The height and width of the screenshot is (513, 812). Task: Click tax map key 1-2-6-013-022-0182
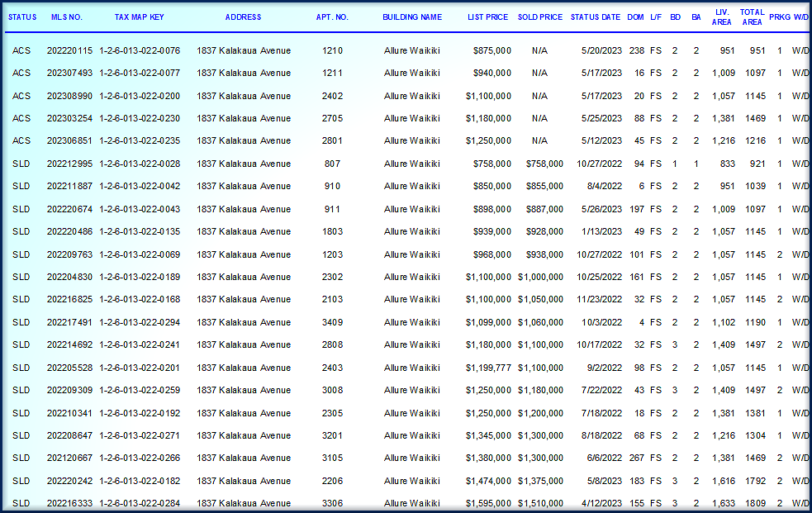pos(140,482)
